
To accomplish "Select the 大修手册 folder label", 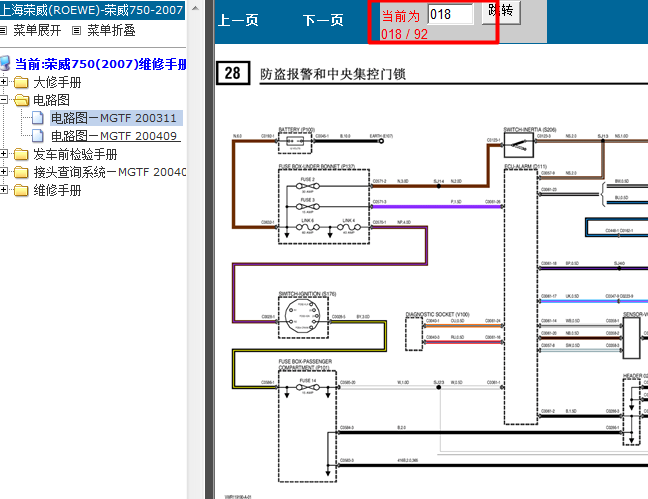I will [57, 82].
